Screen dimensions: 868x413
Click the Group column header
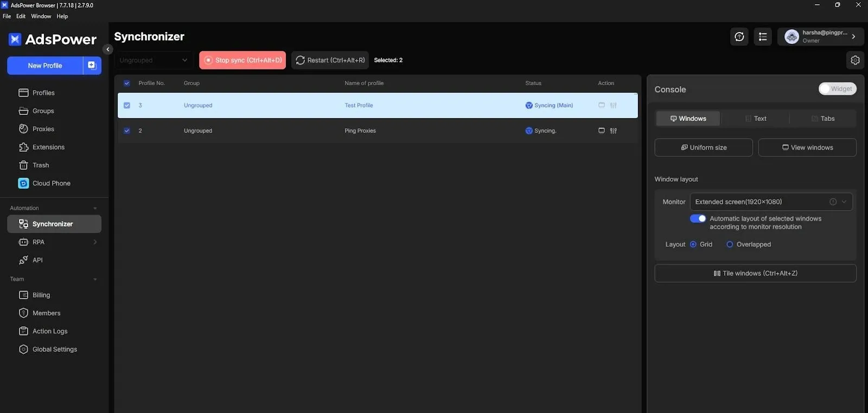coord(192,83)
